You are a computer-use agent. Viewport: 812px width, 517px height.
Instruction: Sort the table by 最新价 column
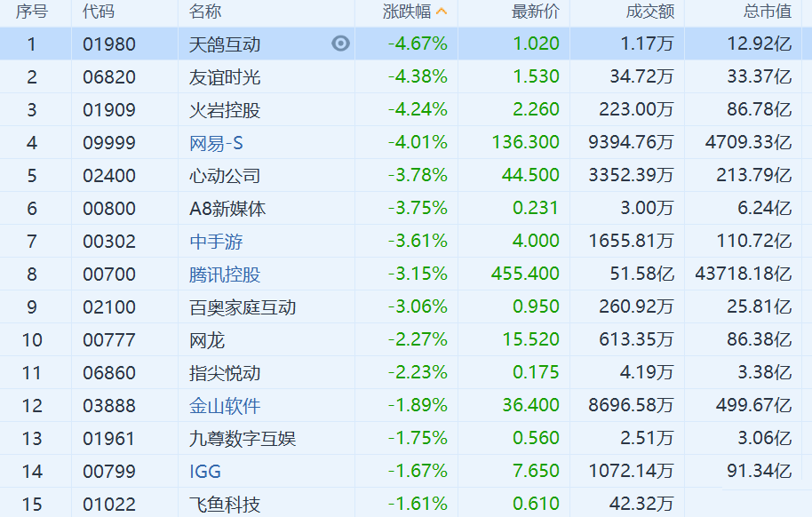pos(536,12)
